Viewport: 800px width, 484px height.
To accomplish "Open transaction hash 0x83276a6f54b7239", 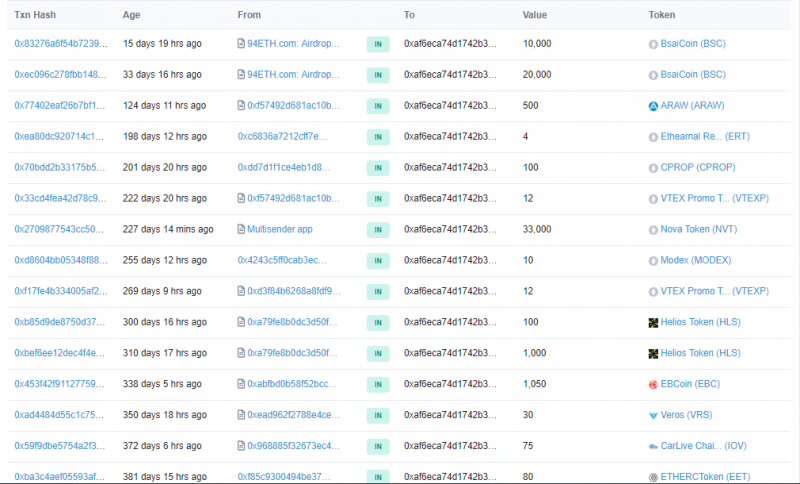I will (x=61, y=43).
